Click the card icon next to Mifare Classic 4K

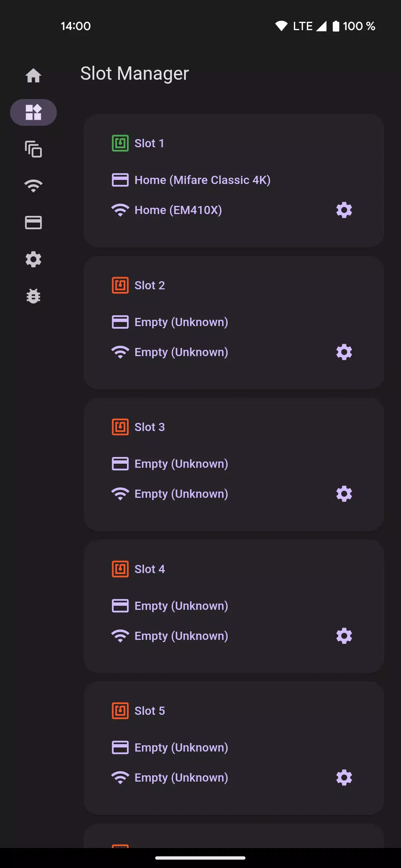point(120,180)
